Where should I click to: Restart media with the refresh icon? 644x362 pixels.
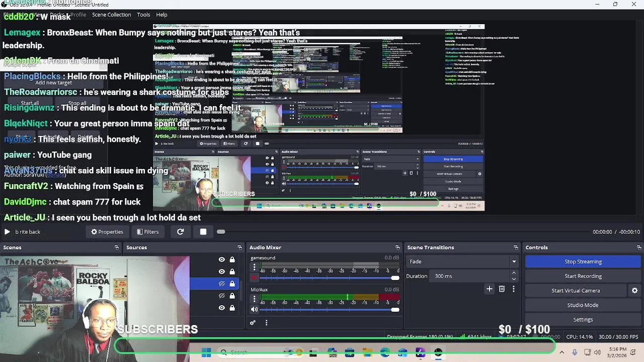(180, 232)
